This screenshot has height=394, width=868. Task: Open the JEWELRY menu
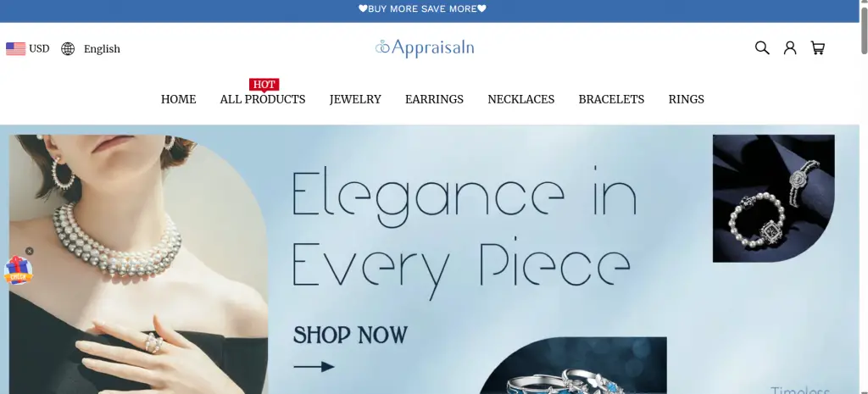355,99
